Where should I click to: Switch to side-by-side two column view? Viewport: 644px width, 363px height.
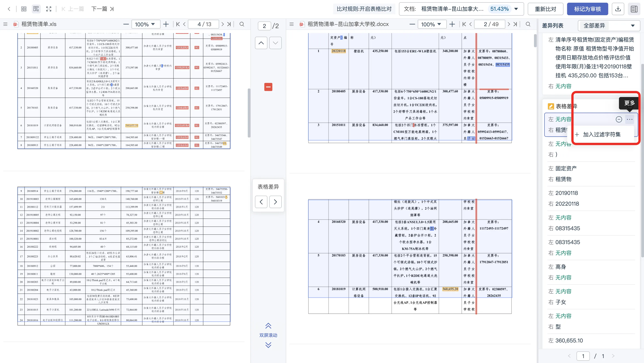tap(24, 9)
